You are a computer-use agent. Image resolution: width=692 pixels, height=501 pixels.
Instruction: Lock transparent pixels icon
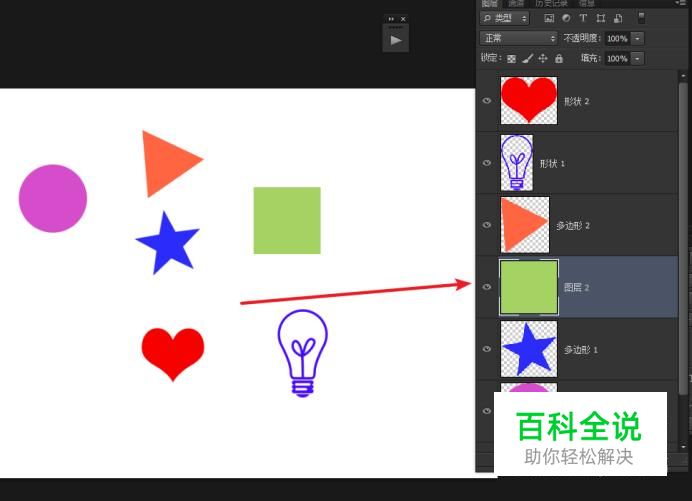click(511, 58)
